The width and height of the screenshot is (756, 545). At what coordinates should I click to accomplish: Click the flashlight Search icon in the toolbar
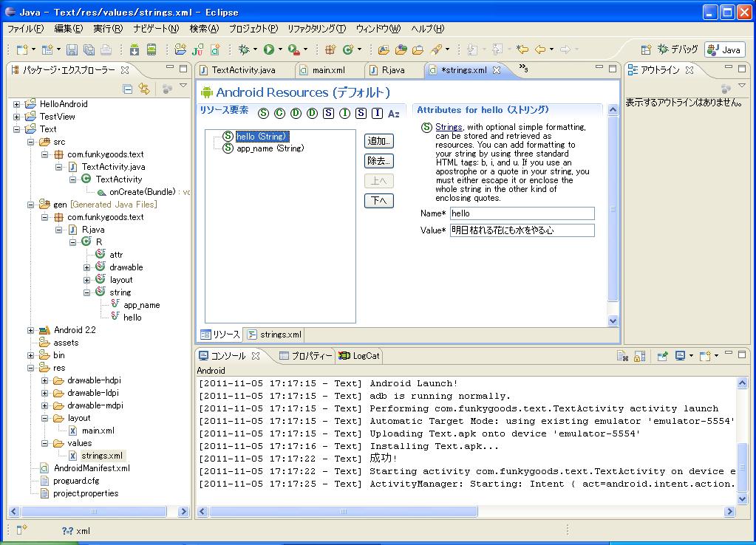436,49
